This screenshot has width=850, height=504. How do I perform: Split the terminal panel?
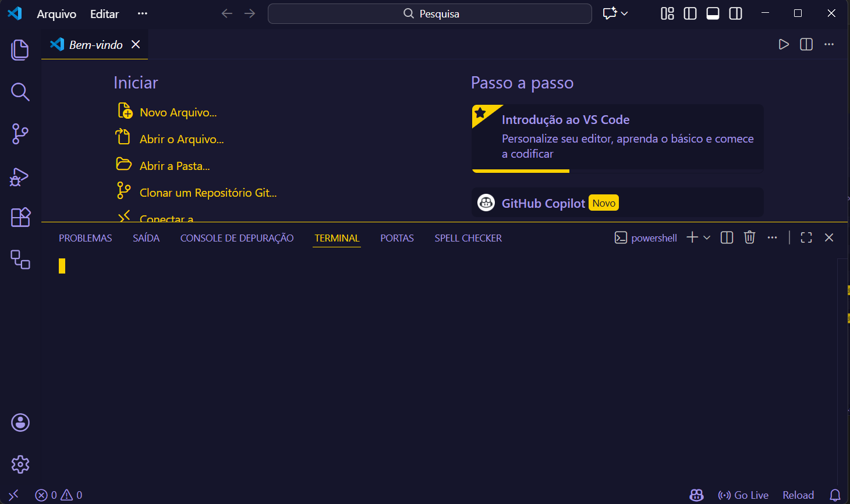point(727,237)
